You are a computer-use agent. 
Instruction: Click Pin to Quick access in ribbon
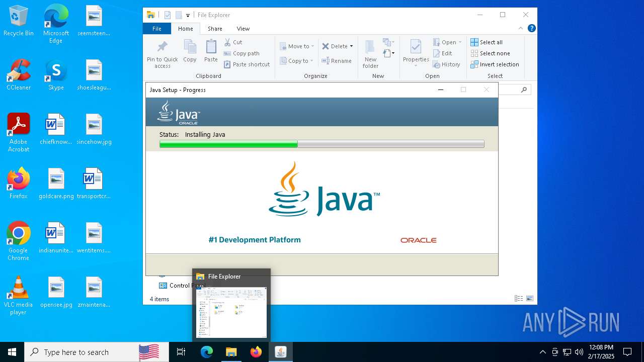(162, 54)
